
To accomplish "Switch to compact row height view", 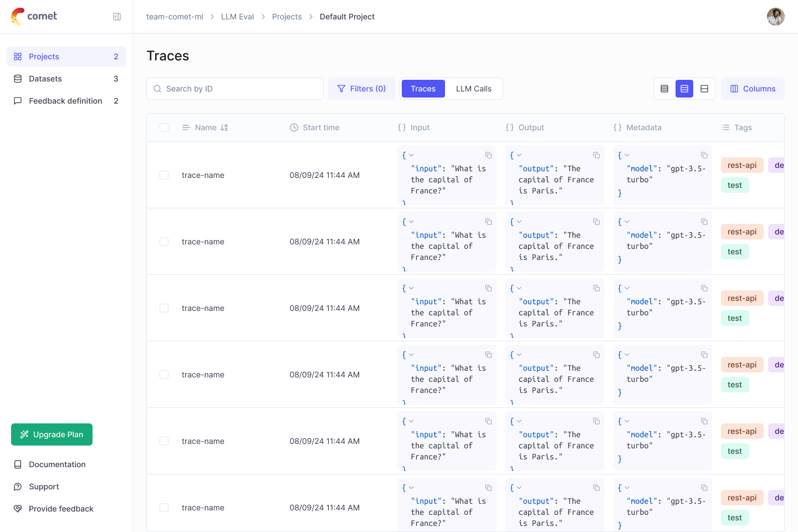I will point(664,89).
